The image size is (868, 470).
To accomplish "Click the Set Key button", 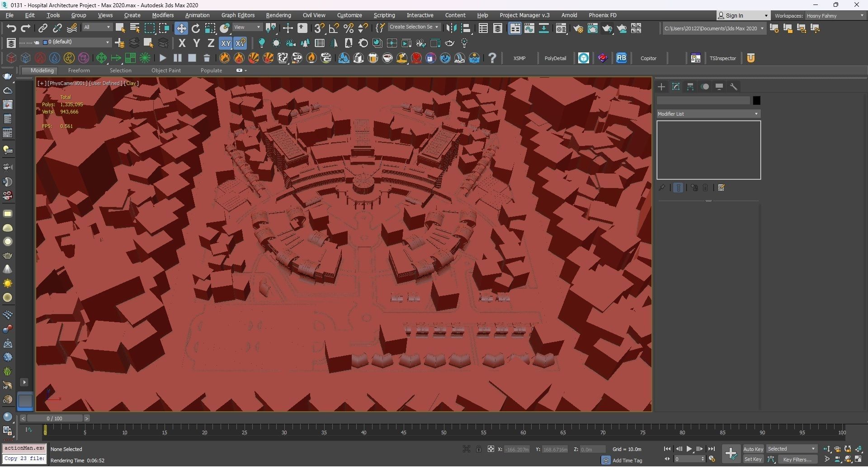I will click(x=753, y=460).
